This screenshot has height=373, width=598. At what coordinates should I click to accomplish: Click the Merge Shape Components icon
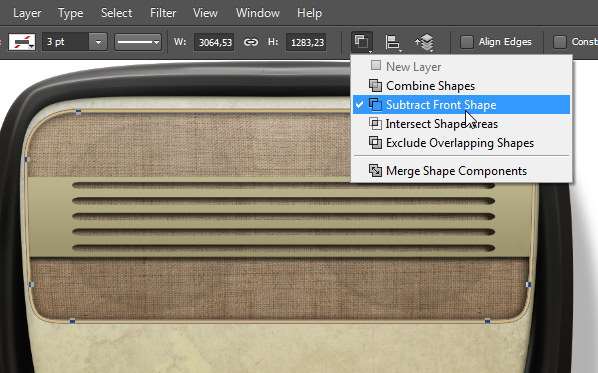(x=375, y=170)
